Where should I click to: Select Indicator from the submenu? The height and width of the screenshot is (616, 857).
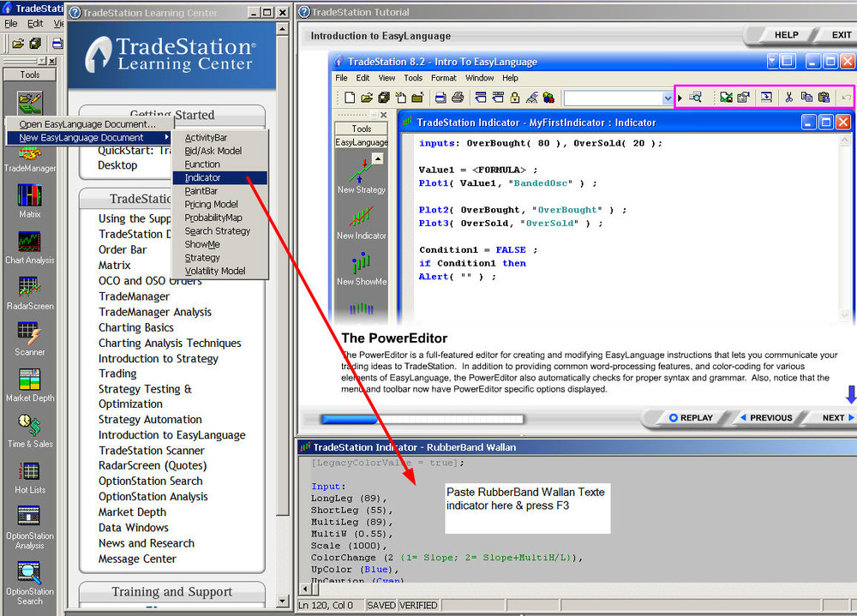click(x=219, y=177)
